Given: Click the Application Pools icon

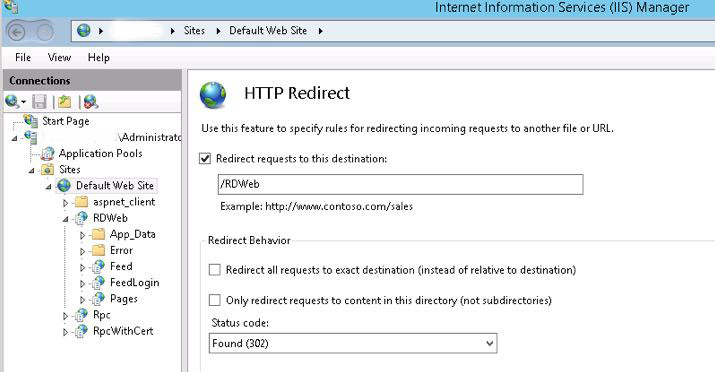Looking at the screenshot, I should tap(47, 154).
